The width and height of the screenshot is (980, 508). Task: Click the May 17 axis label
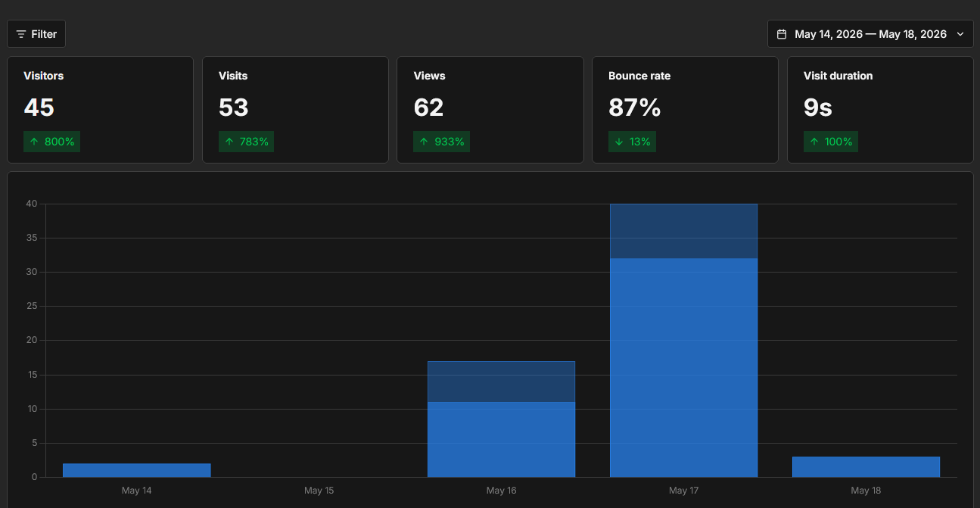[683, 491]
